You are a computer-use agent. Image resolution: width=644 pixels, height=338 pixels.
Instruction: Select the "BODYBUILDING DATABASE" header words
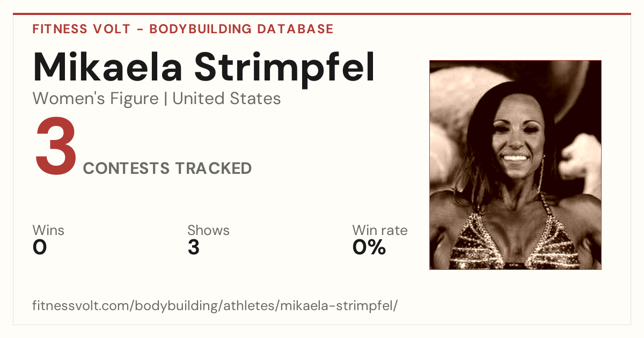pyautogui.click(x=241, y=29)
